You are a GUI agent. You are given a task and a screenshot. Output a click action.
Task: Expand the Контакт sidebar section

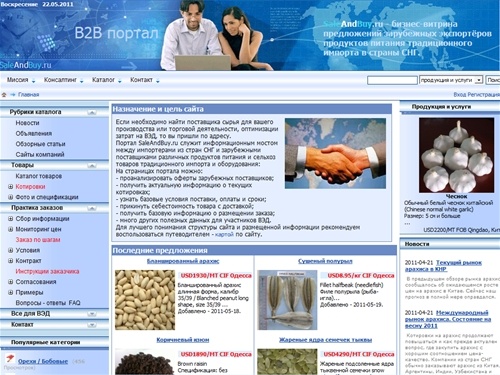(92, 325)
